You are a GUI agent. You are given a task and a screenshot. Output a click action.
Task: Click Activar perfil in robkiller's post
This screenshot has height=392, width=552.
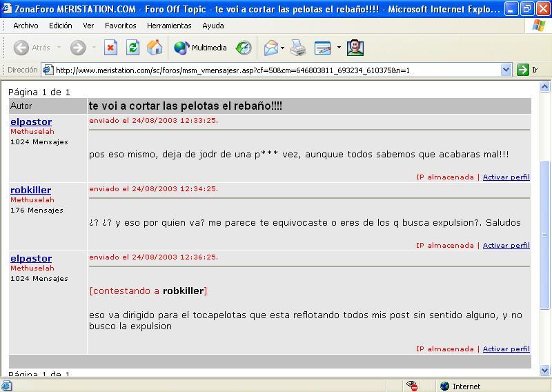click(506, 246)
